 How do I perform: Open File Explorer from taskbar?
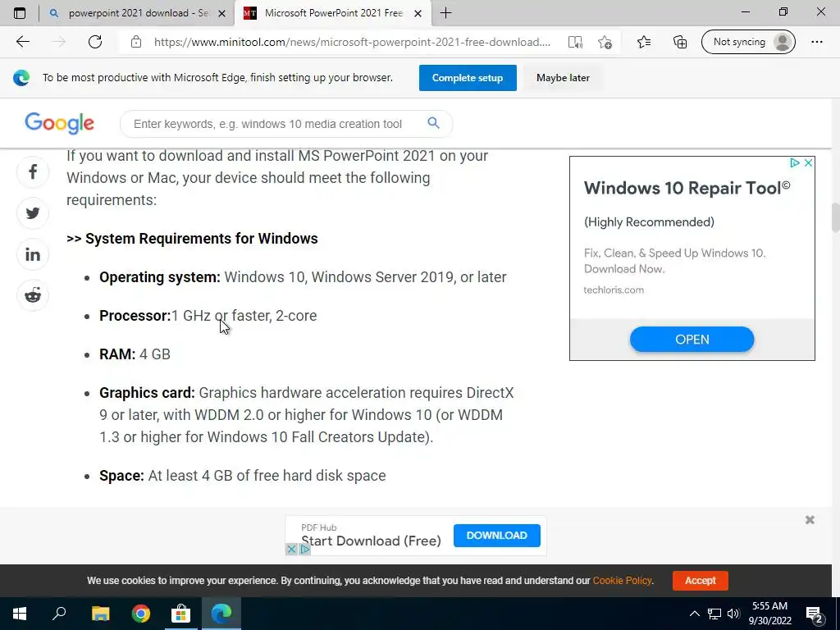coord(101,614)
